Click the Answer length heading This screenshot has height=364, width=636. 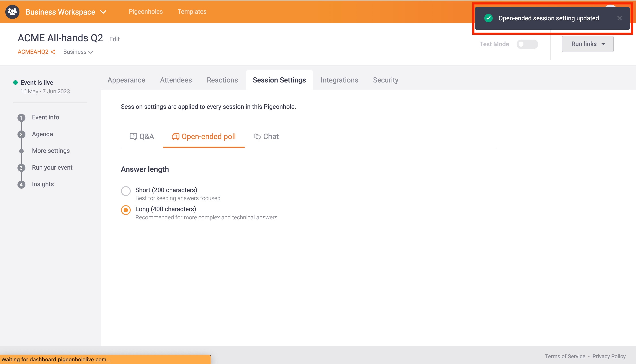coord(145,169)
